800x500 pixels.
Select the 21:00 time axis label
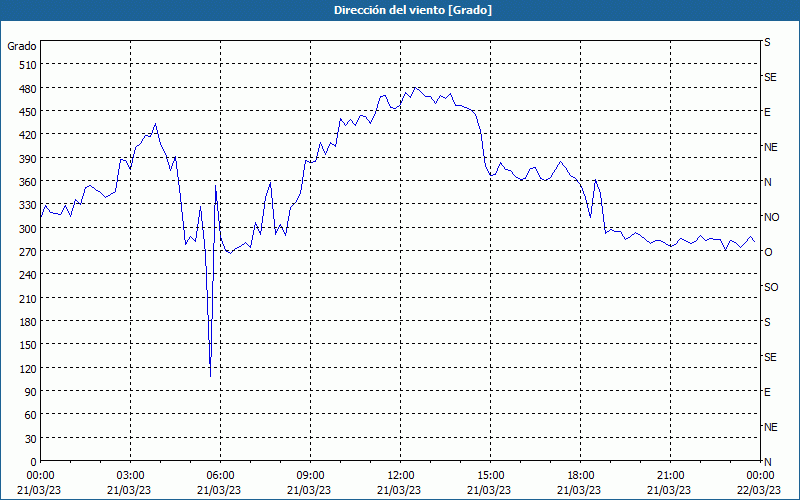click(670, 476)
